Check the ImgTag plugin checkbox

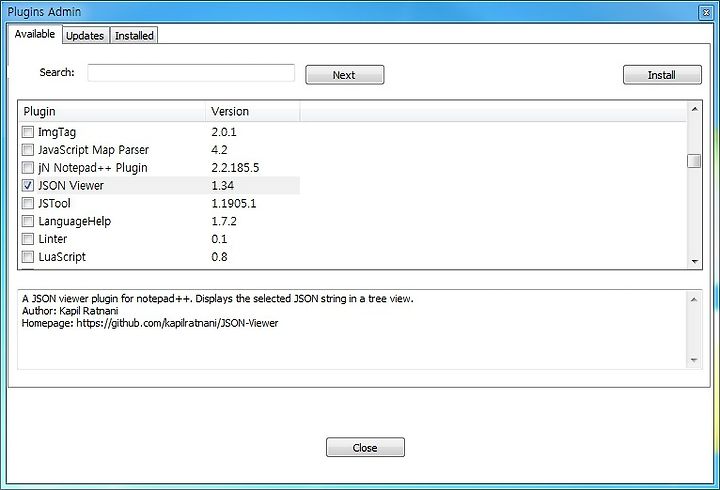tap(28, 132)
